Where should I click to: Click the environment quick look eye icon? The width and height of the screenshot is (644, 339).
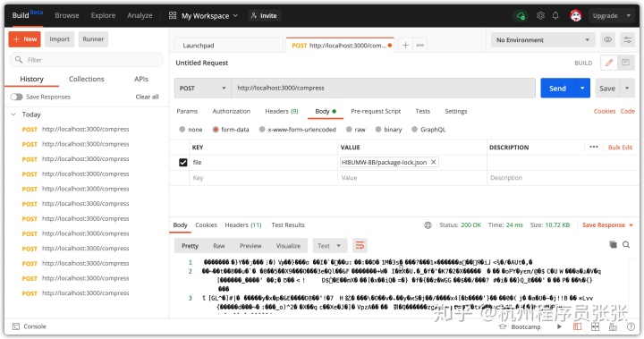(x=607, y=40)
